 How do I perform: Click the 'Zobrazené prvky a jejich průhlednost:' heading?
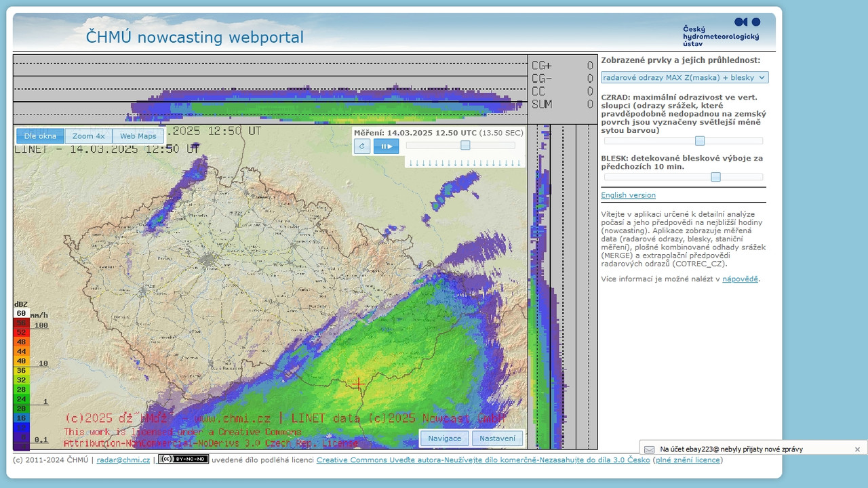[x=681, y=60]
